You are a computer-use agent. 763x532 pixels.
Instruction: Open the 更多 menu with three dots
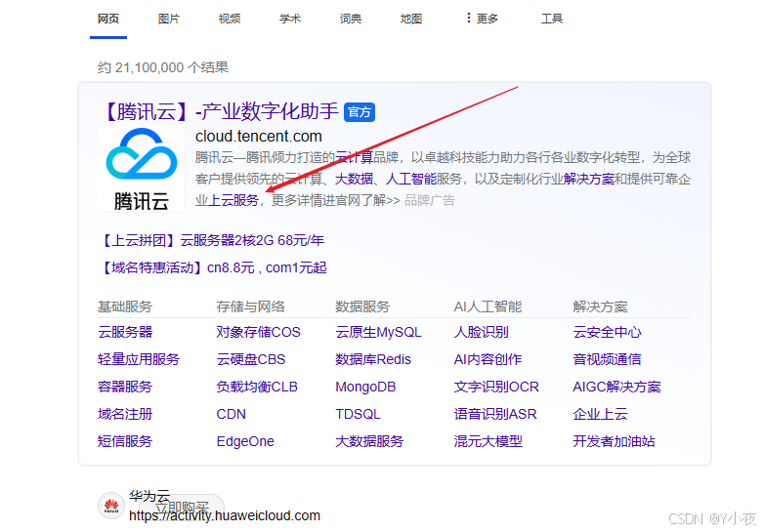click(x=483, y=19)
